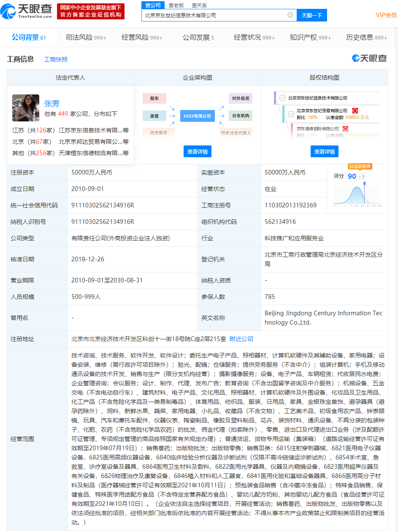Viewport: 398px width, 532px height.
Task: Click 北京京东世纪贸易有限公司 in the equity chart
Action: [322, 110]
